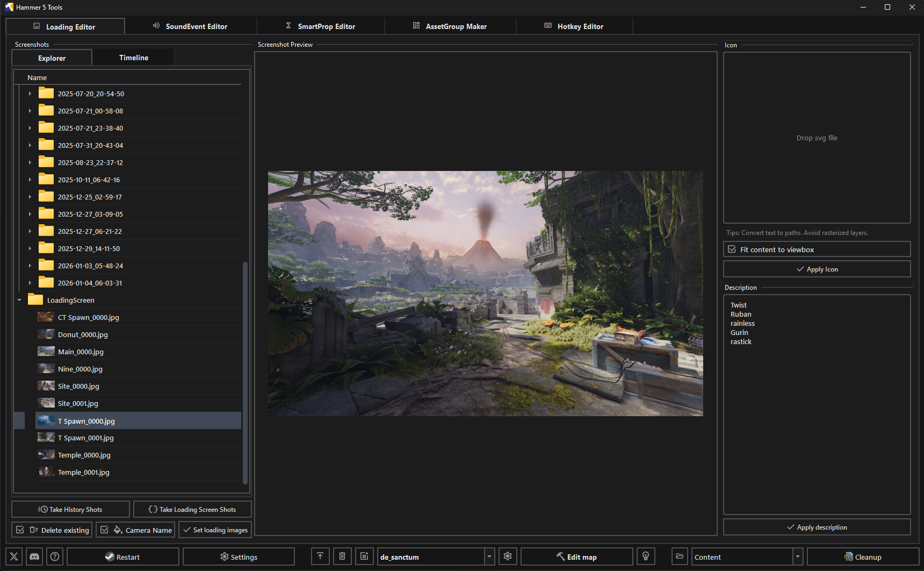Open the Discord icon in the bottom toolbar
The width and height of the screenshot is (924, 571).
[34, 556]
